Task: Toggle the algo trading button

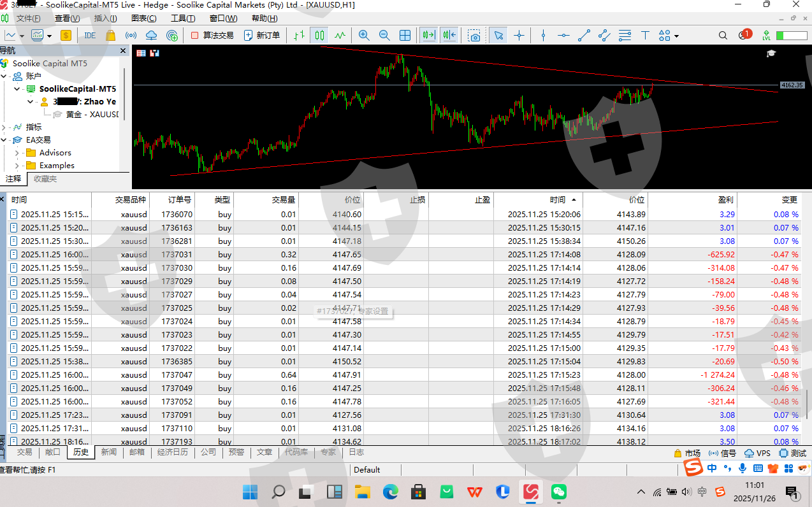Action: click(x=212, y=36)
